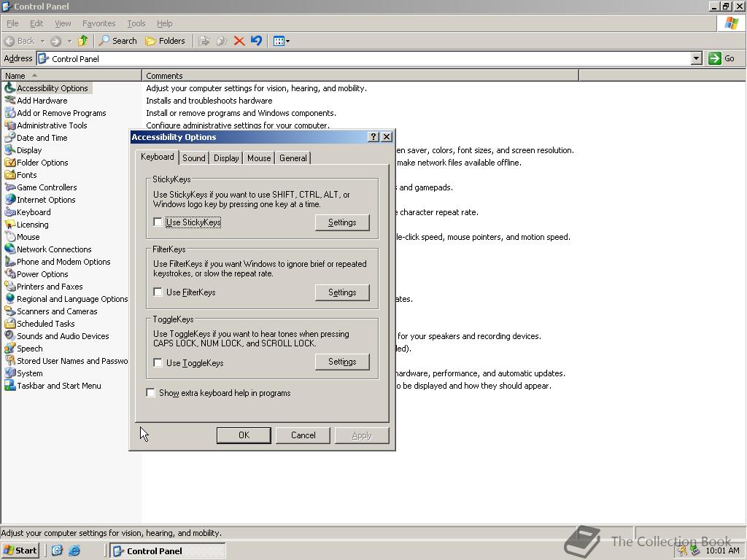This screenshot has width=747, height=560.
Task: Select the Keyboard control panel icon
Action: (9, 212)
